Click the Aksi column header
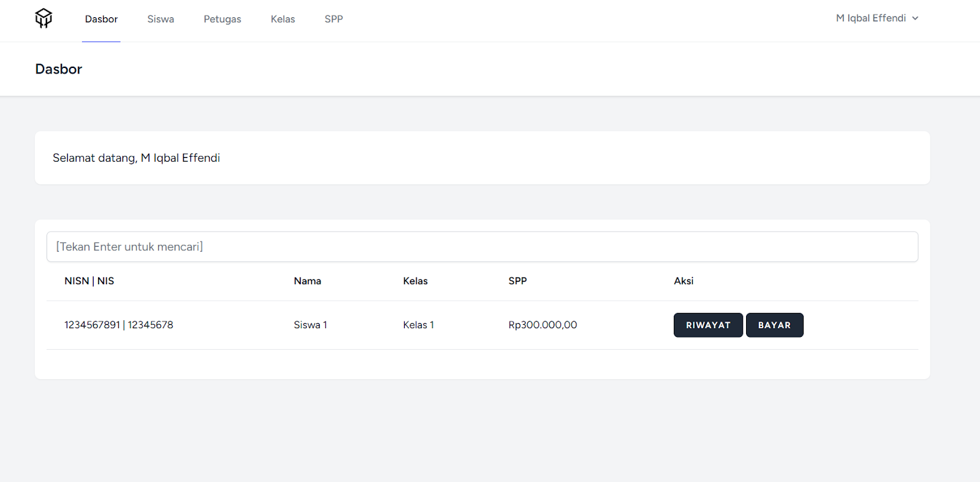The height and width of the screenshot is (482, 980). [x=684, y=281]
